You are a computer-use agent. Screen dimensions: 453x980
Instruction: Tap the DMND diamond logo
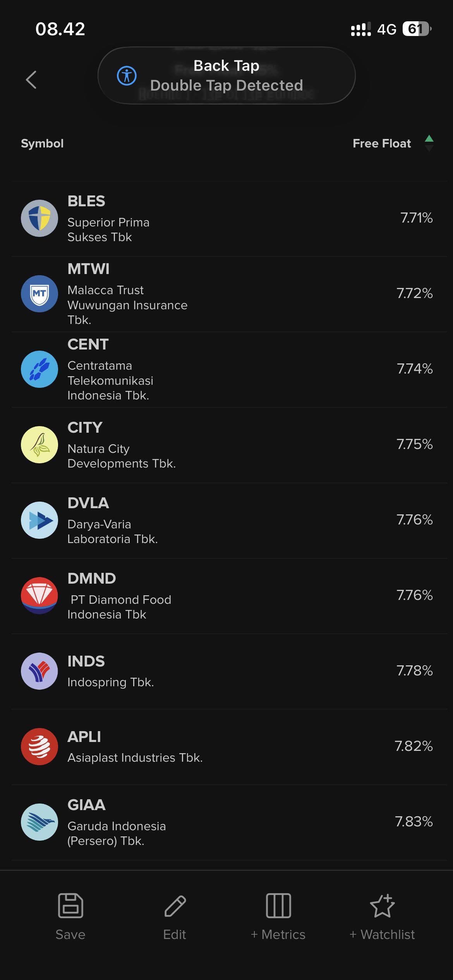click(39, 596)
